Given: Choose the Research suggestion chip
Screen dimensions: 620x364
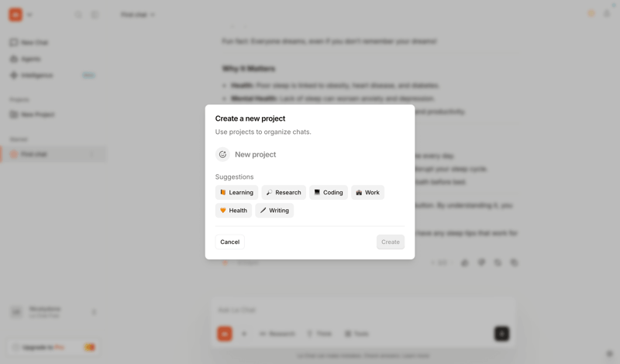Looking at the screenshot, I should coord(284,192).
